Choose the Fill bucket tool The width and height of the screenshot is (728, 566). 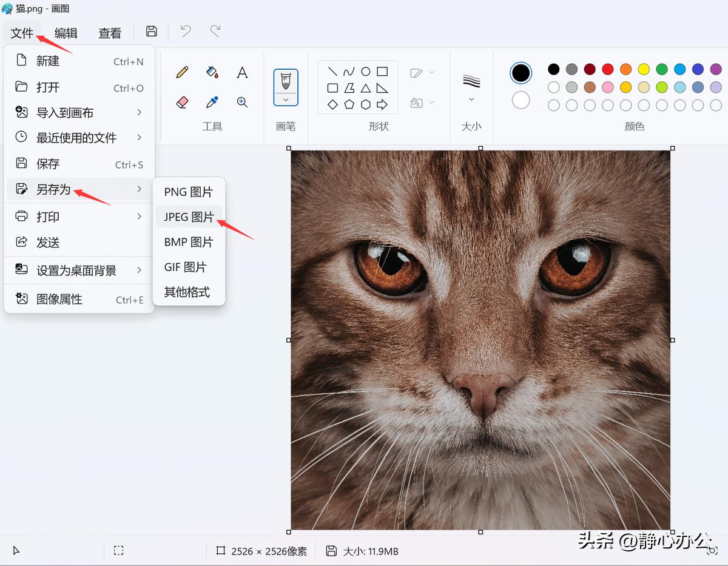coord(212,73)
